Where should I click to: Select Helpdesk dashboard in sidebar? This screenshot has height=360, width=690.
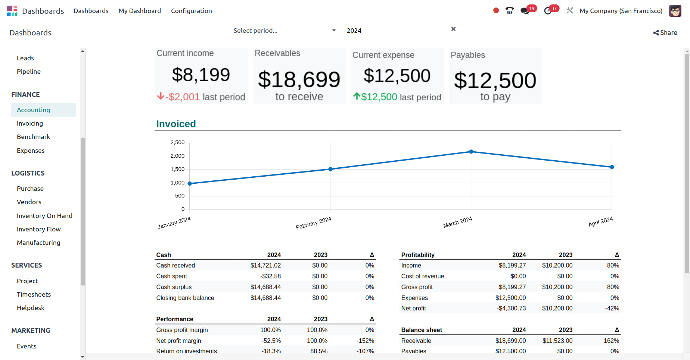click(x=30, y=308)
